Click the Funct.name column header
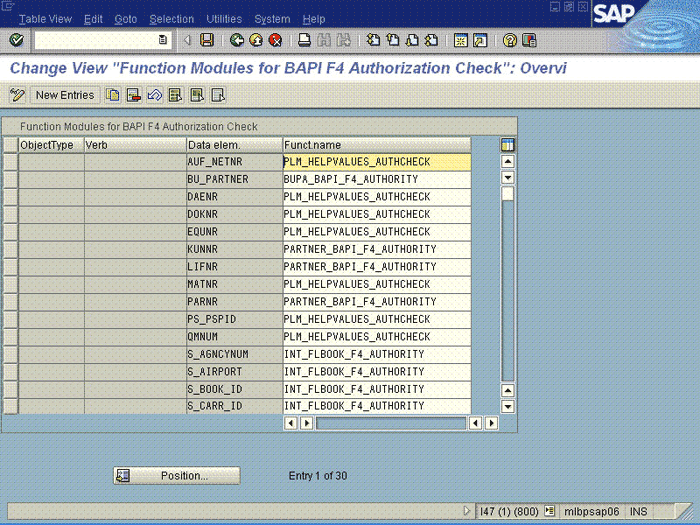 tap(376, 145)
